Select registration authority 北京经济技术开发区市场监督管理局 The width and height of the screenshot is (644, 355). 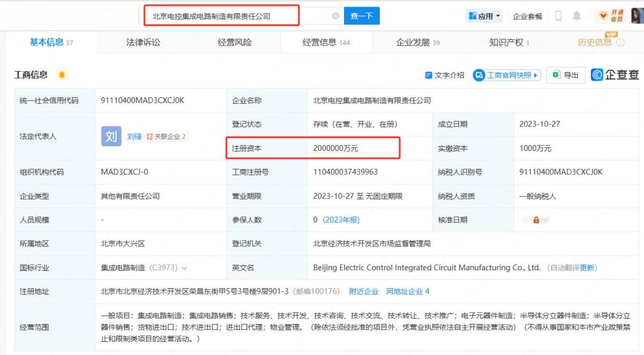pyautogui.click(x=372, y=243)
